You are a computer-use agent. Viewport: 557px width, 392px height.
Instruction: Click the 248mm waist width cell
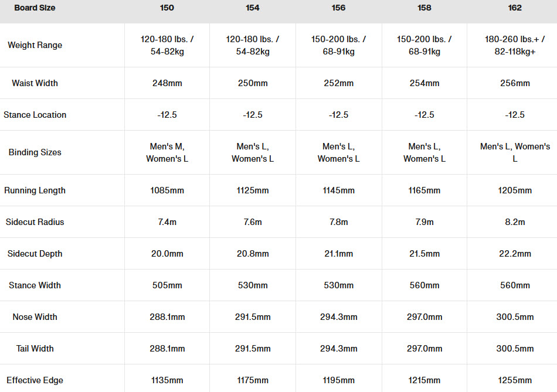[x=167, y=83]
